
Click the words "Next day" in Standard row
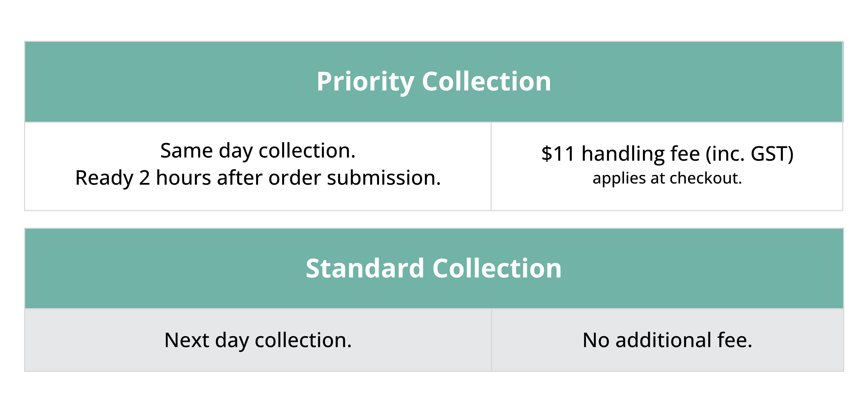pos(206,340)
